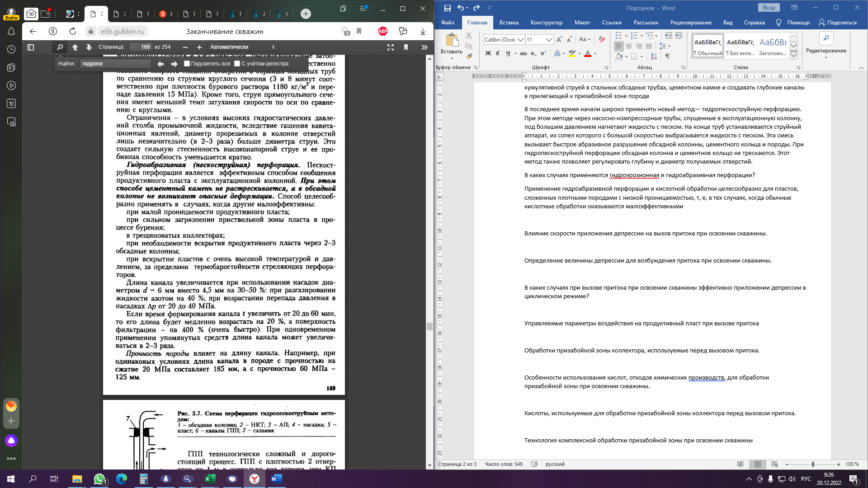Click the Войти button in browser sidebar

pyautogui.click(x=11, y=18)
